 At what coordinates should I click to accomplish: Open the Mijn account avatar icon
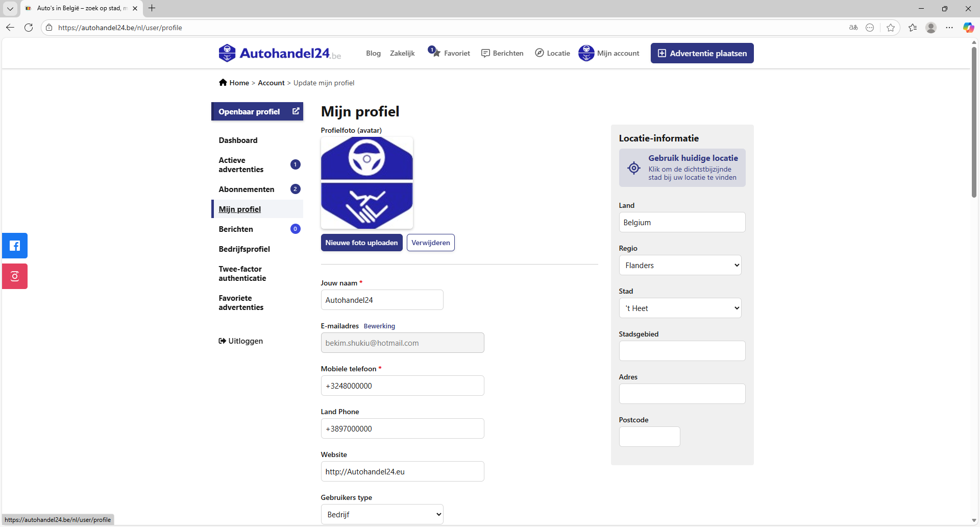click(586, 53)
